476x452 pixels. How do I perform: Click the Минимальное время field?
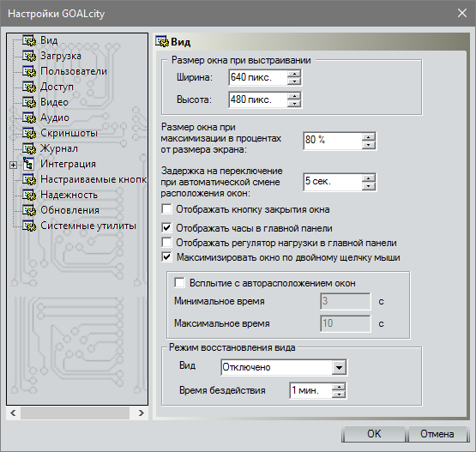pos(346,301)
